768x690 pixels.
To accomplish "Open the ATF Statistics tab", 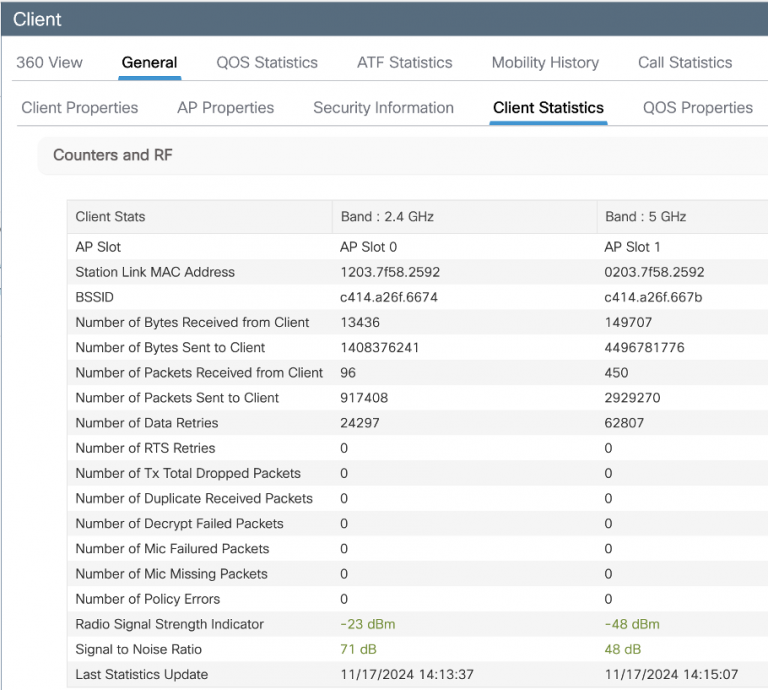I will tap(404, 62).
